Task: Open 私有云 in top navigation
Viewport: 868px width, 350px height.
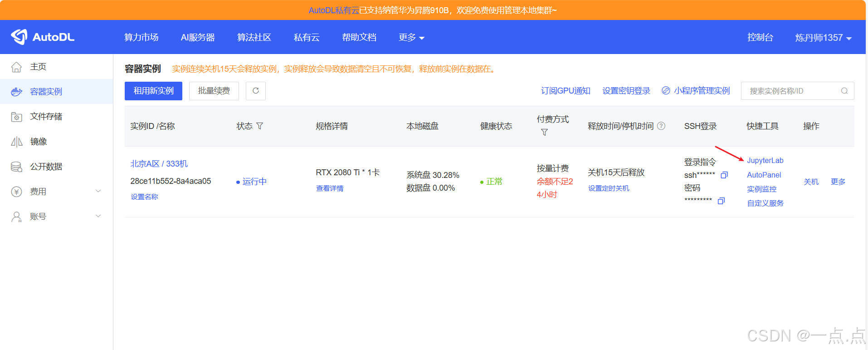Action: 307,37
